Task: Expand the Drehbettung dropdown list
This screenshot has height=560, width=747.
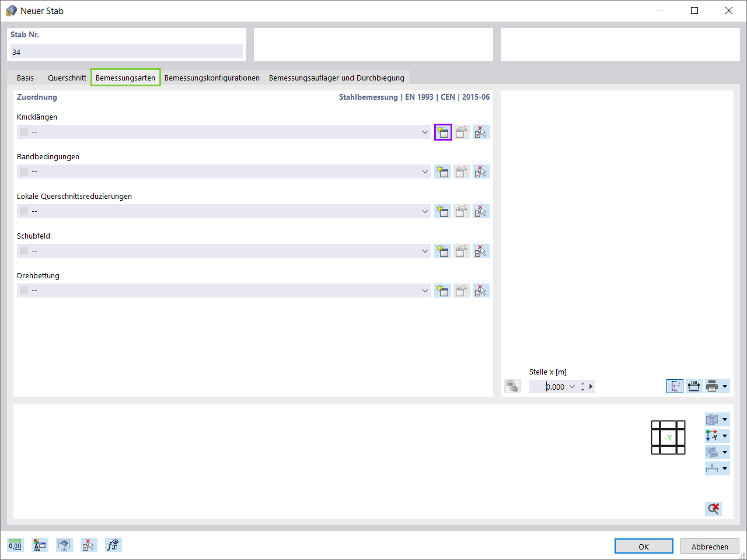Action: pyautogui.click(x=425, y=291)
